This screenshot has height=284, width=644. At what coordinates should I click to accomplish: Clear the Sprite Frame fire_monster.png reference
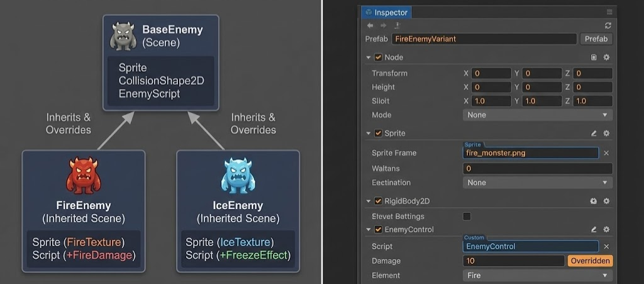pos(606,153)
